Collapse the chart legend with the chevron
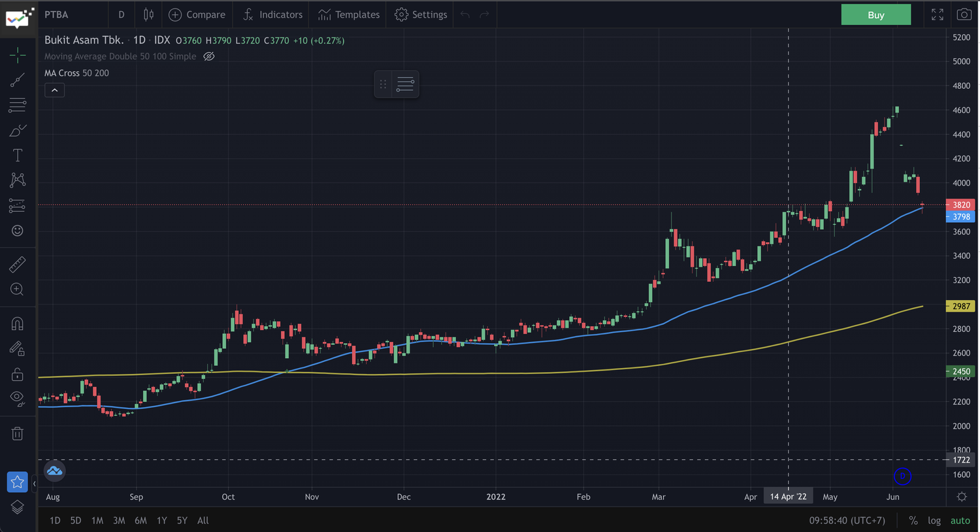The height and width of the screenshot is (532, 980). tap(54, 90)
